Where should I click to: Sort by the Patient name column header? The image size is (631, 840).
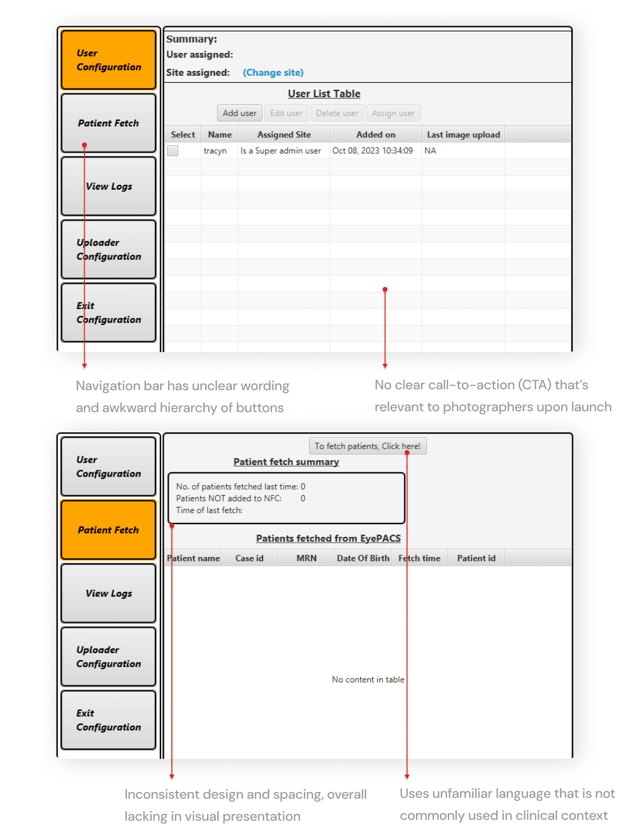(x=193, y=558)
